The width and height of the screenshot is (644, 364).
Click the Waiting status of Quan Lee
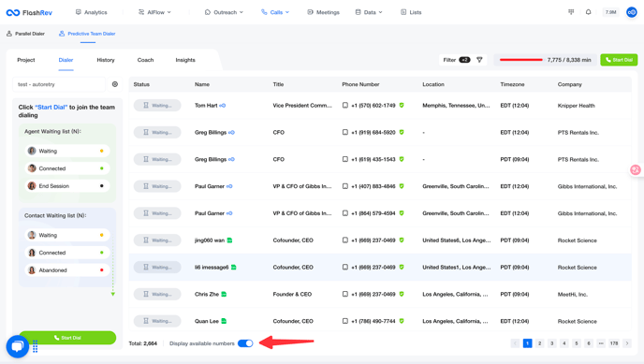tap(157, 321)
